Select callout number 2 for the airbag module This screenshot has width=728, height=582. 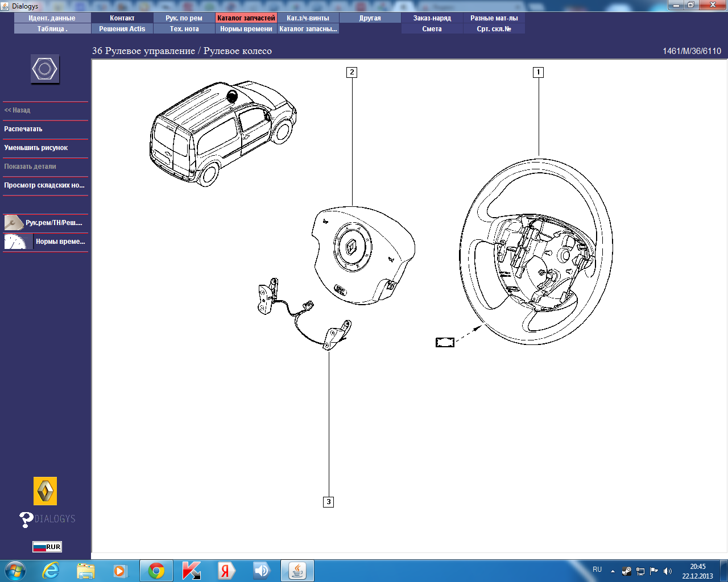[352, 72]
